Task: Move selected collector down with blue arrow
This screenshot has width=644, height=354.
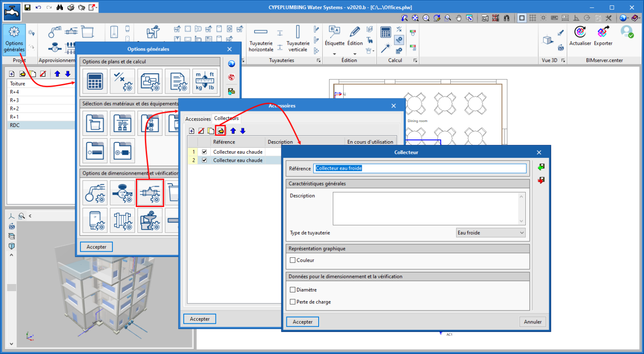Action: (x=243, y=131)
